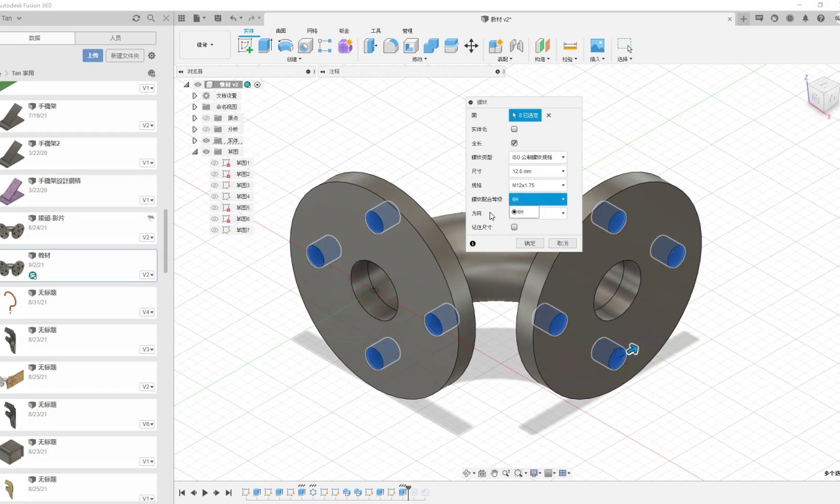Expand the 文档设置 tree node
The image size is (840, 504).
pyautogui.click(x=195, y=96)
